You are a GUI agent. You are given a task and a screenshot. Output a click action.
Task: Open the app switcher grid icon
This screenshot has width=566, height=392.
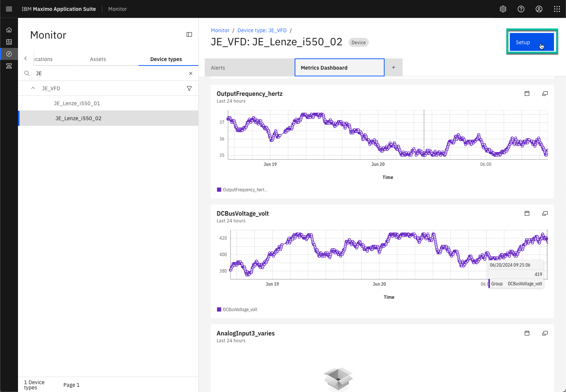[x=557, y=9]
